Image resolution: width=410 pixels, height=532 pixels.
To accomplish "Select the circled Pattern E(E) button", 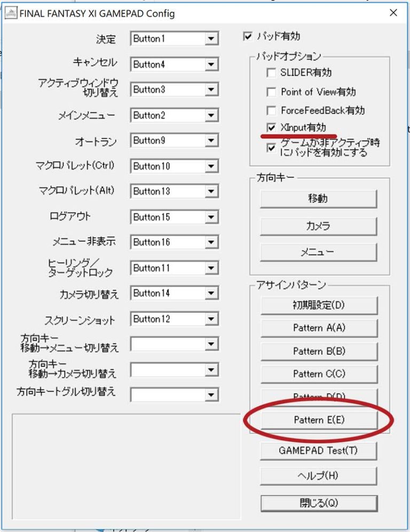I will click(x=319, y=419).
